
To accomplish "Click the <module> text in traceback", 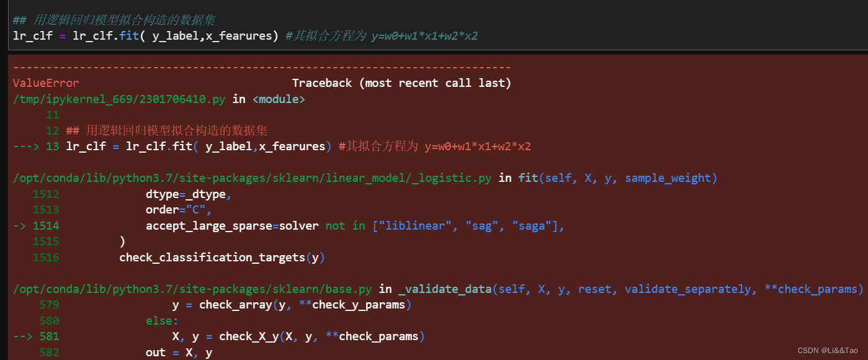I will click(x=279, y=99).
